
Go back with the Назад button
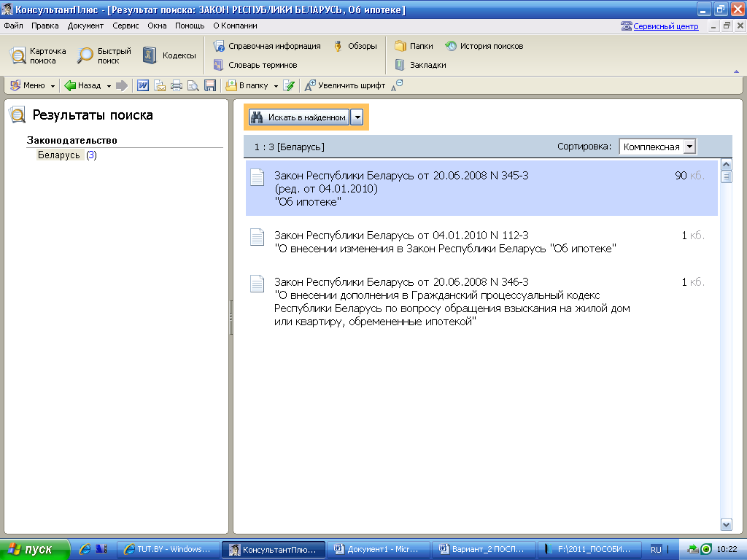83,85
